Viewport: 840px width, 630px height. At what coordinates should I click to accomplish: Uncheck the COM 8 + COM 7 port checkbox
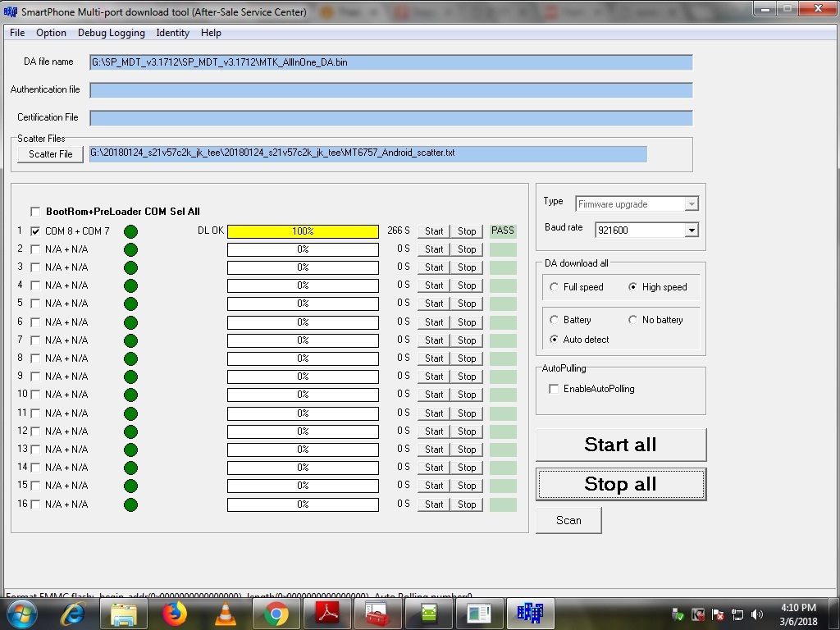point(35,231)
